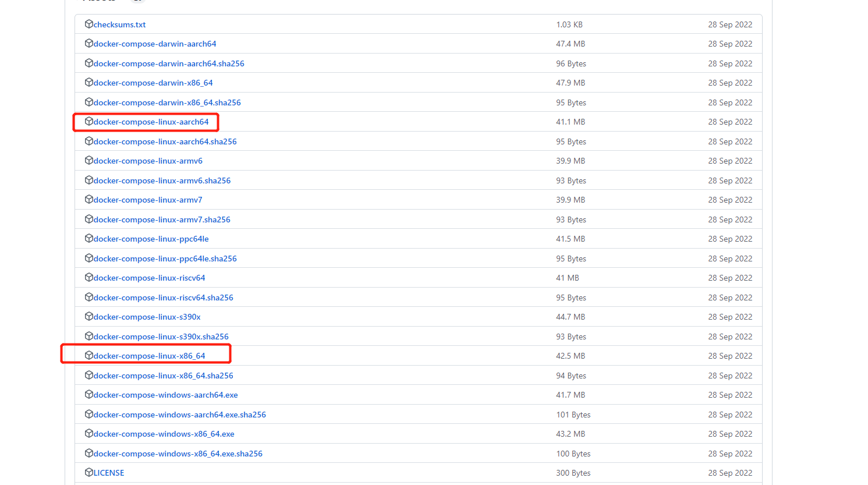Open docker-compose-linux-ppc64le.sha256 link
This screenshot has height=485, width=868.
[165, 259]
